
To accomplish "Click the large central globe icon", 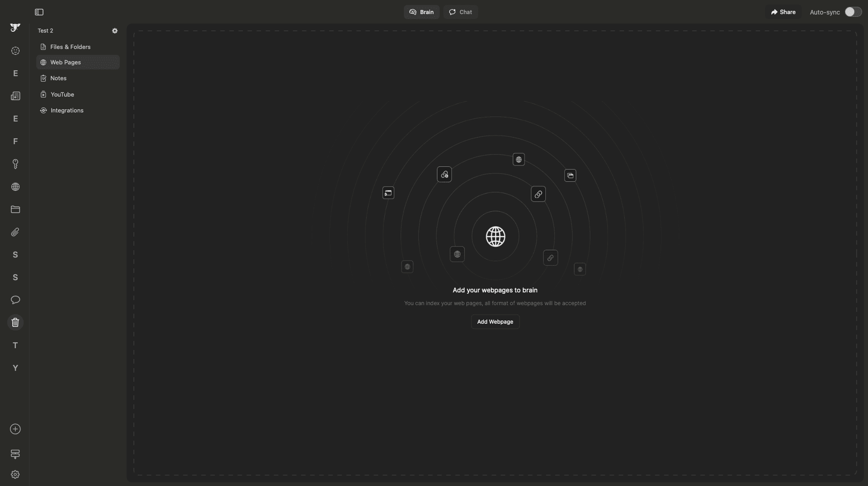I will pyautogui.click(x=495, y=237).
